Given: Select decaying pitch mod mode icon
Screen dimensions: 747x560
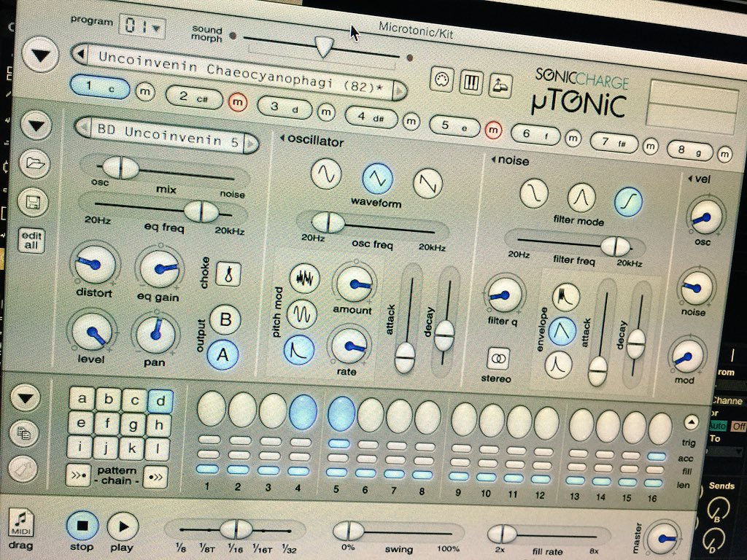Looking at the screenshot, I should 299,349.
